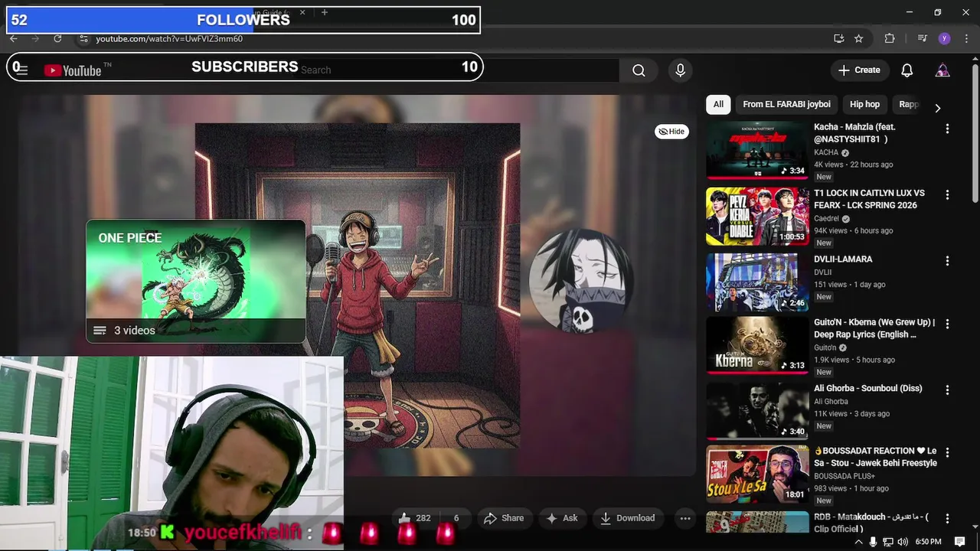Viewport: 980px width, 551px height.
Task: Open YouTube account avatar menu
Action: click(x=942, y=70)
